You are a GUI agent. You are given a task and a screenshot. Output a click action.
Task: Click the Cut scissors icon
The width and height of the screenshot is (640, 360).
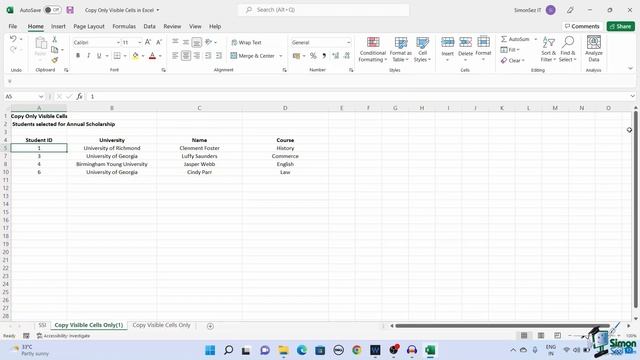[55, 40]
